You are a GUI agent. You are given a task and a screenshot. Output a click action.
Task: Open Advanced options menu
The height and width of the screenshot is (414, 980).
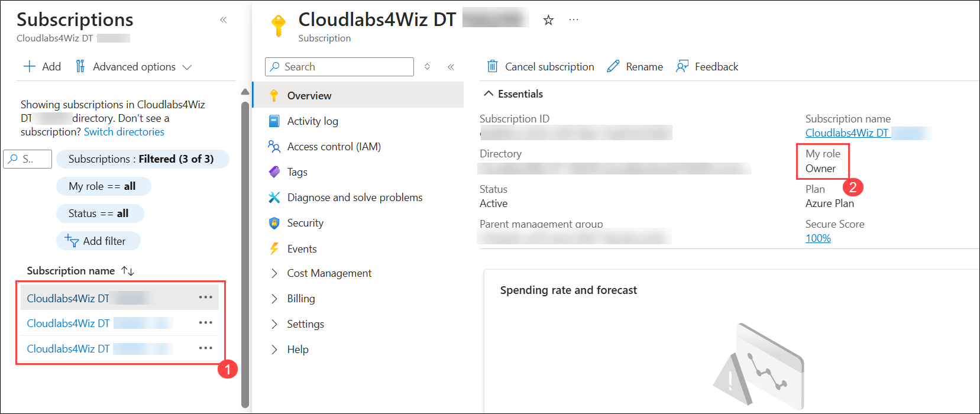coord(134,66)
